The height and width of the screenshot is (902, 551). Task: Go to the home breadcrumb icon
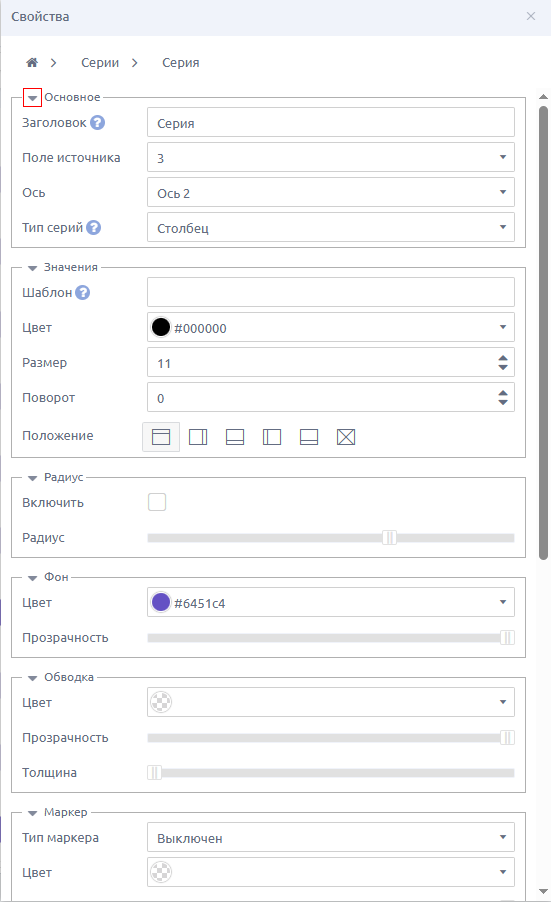(x=32, y=63)
